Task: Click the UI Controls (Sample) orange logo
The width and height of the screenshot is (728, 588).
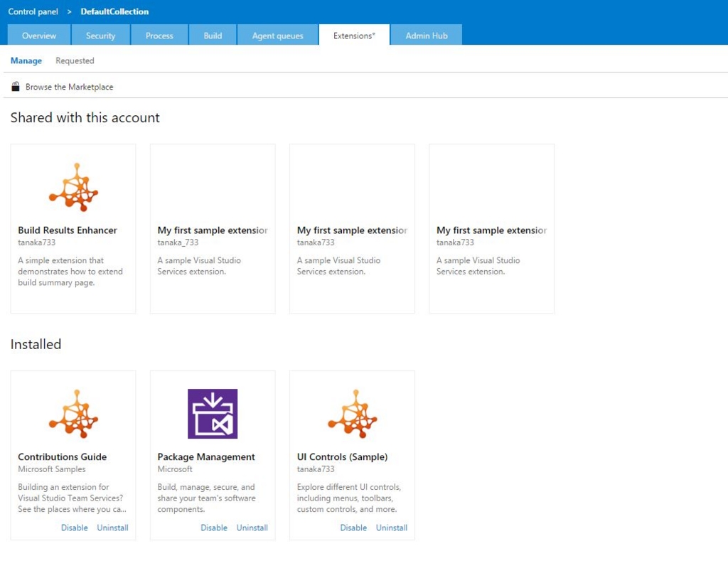Action: (x=353, y=414)
